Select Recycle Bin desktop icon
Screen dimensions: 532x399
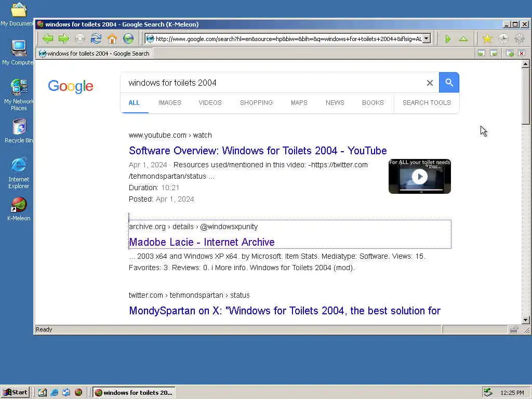[x=19, y=131]
